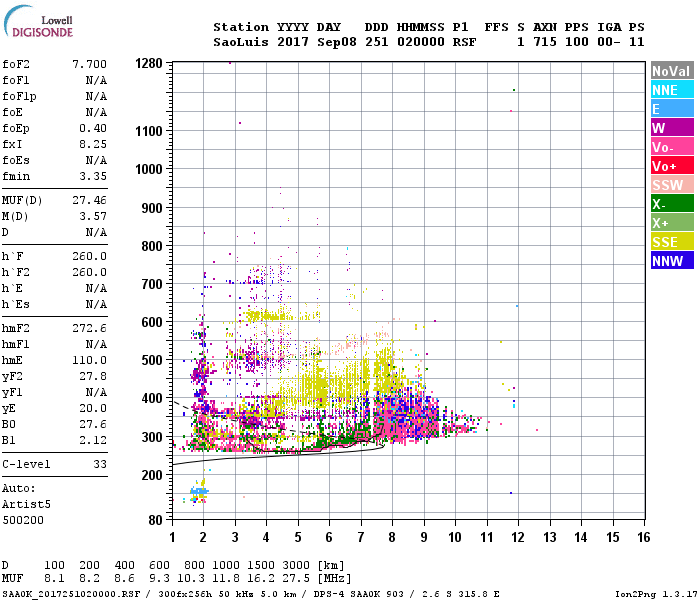Select the NoVal legend swatch

(672, 71)
